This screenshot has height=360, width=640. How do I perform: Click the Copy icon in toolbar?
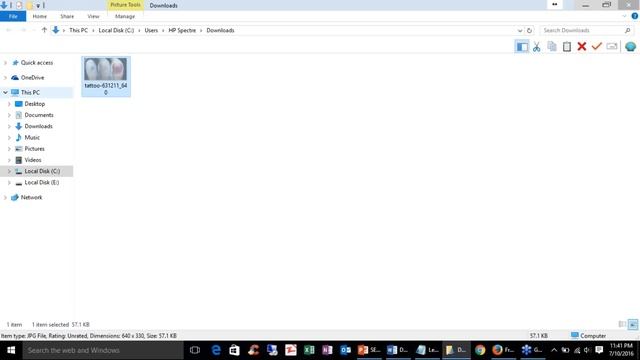point(552,47)
